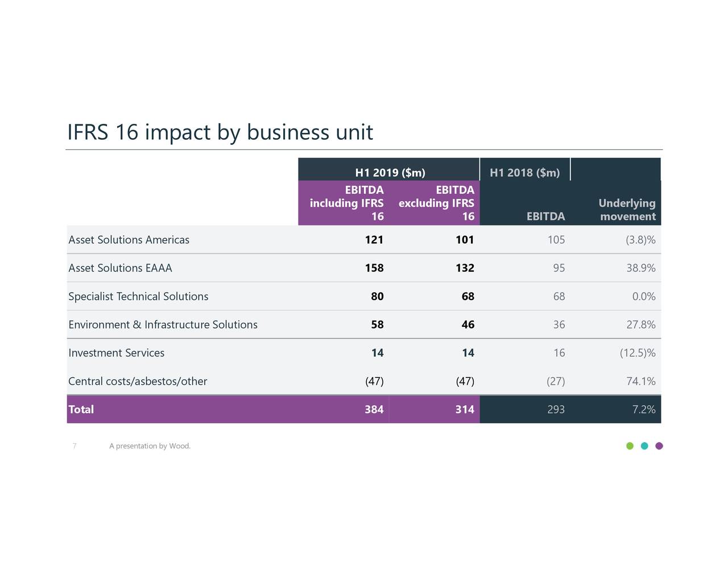Select the Environment & Infrastructure Solutions label
Screen dimensions: 728x562
[x=163, y=324]
